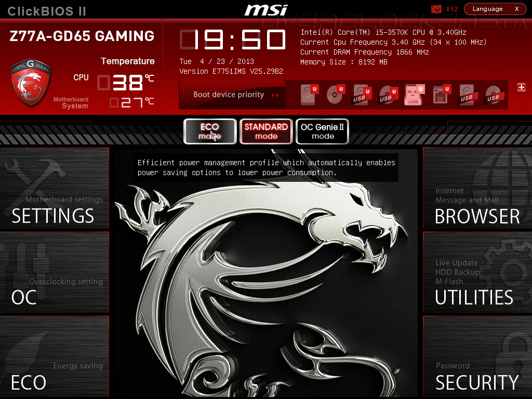This screenshot has height=399, width=532.
Task: Activate ECO mode button
Action: coord(210,131)
